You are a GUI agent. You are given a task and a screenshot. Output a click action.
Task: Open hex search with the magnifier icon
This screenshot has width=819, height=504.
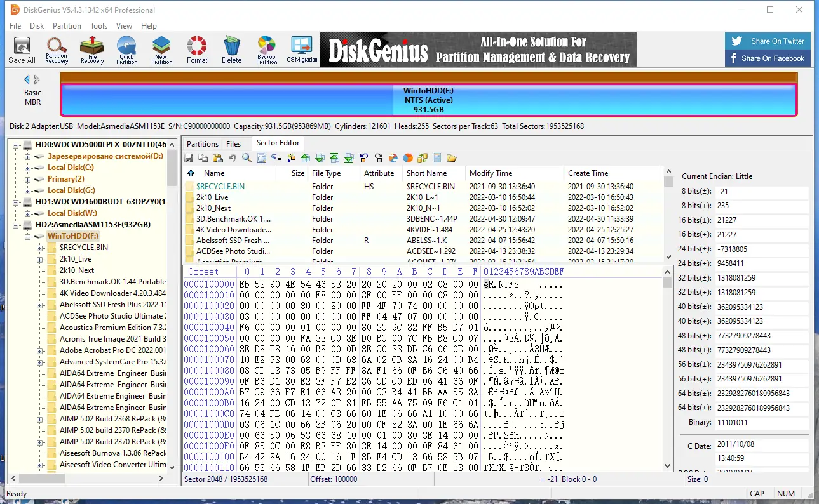247,157
